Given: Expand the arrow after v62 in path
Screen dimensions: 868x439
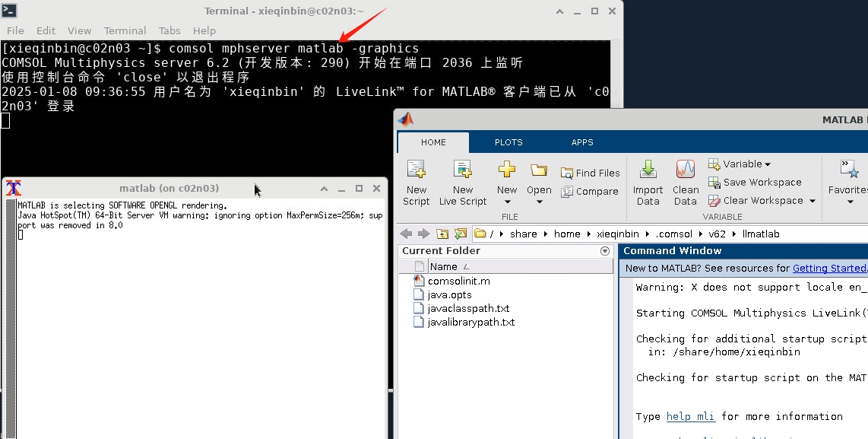Looking at the screenshot, I should coord(734,234).
